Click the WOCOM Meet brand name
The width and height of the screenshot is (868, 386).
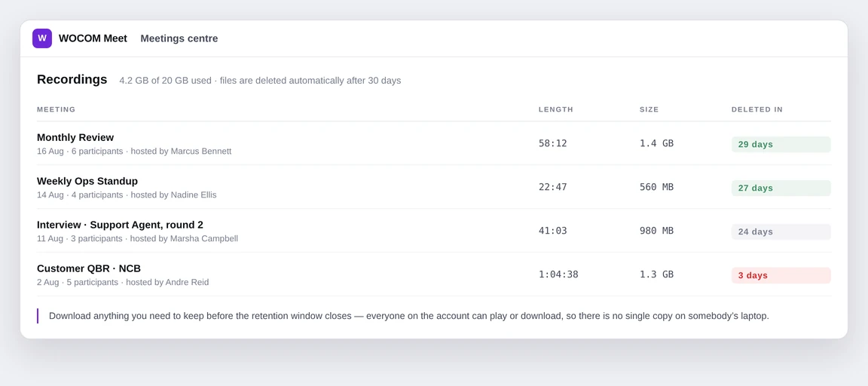[93, 38]
